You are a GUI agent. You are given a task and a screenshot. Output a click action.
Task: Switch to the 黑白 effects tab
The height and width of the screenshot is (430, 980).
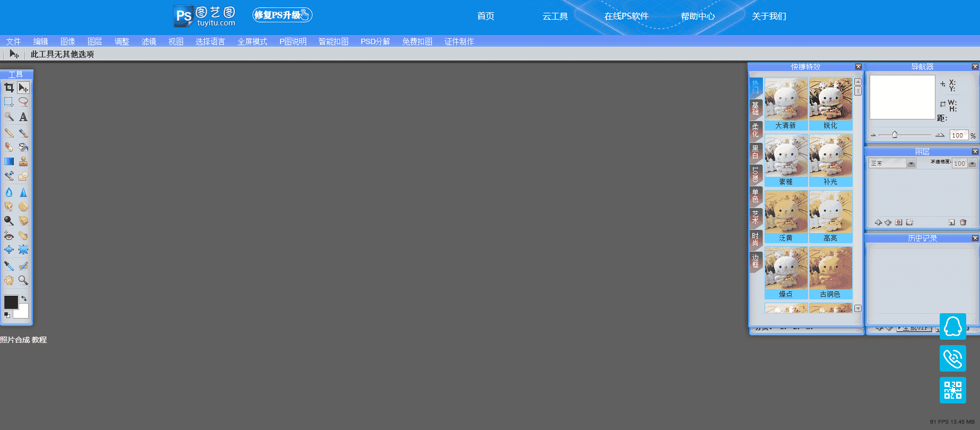[x=756, y=152]
